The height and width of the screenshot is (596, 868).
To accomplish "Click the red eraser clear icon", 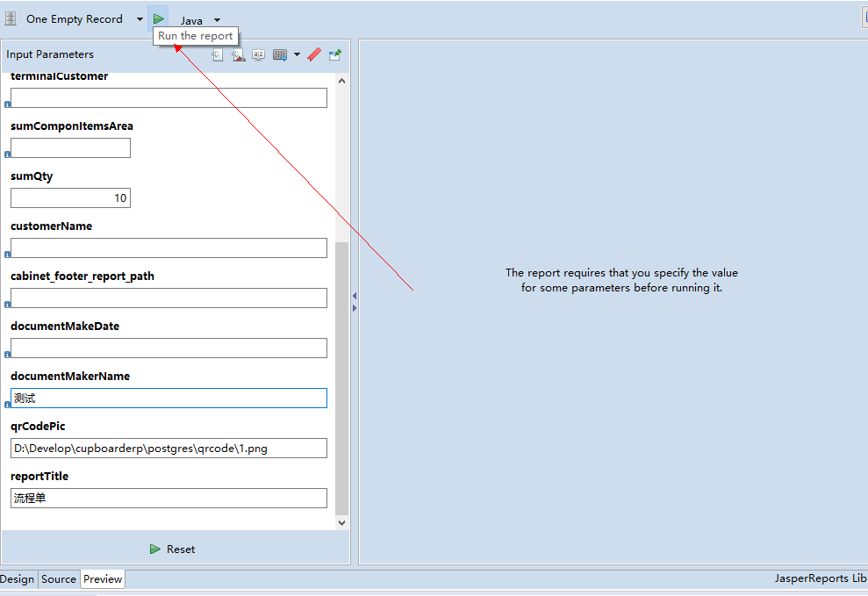I will [314, 54].
